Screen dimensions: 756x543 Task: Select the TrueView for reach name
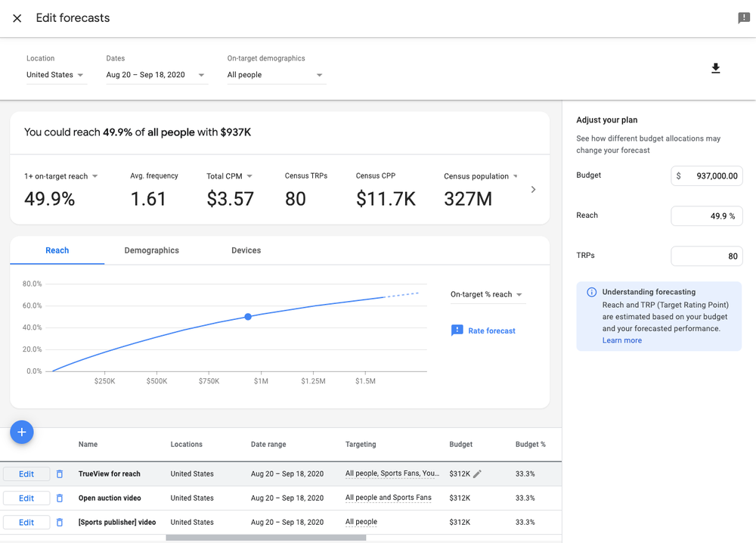[x=110, y=474]
